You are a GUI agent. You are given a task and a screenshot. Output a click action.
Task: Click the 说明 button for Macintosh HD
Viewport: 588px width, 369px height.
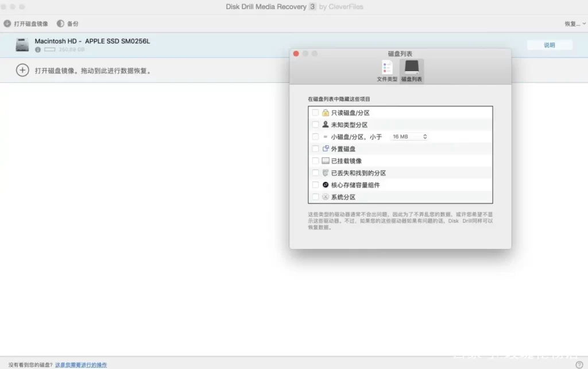pos(550,45)
